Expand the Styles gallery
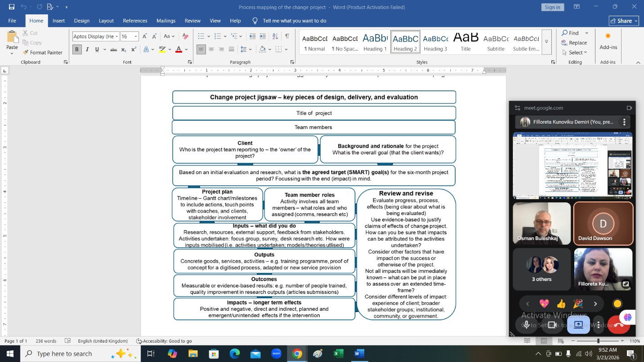This screenshot has height=362, width=644. 546,41
